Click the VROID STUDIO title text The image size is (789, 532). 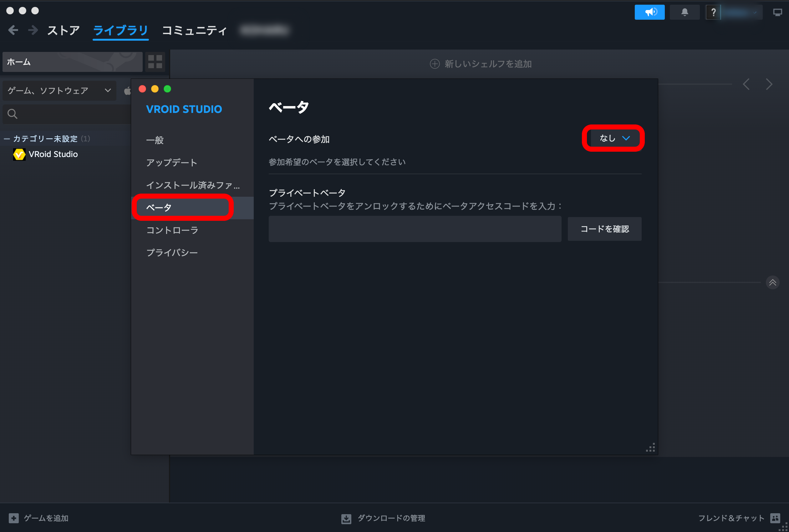click(x=184, y=109)
